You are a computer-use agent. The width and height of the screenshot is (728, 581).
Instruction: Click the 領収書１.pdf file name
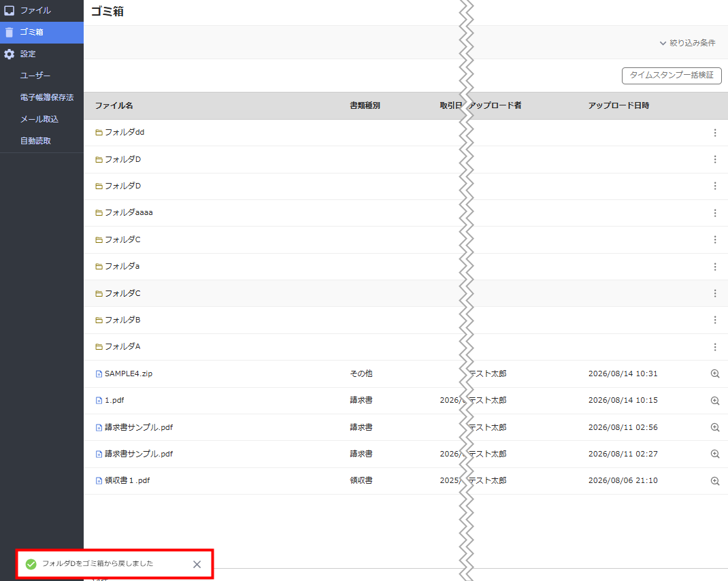click(127, 481)
